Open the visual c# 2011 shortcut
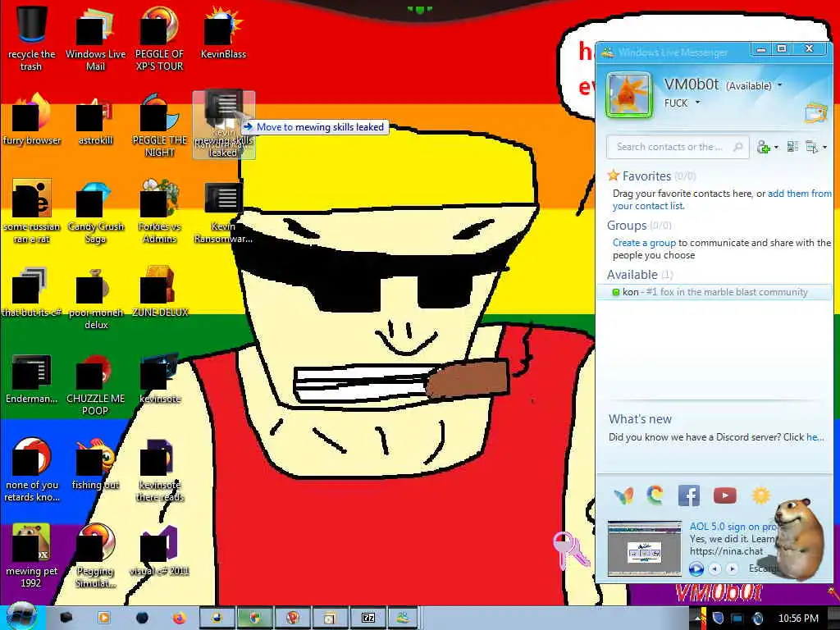The height and width of the screenshot is (630, 840). tap(159, 550)
